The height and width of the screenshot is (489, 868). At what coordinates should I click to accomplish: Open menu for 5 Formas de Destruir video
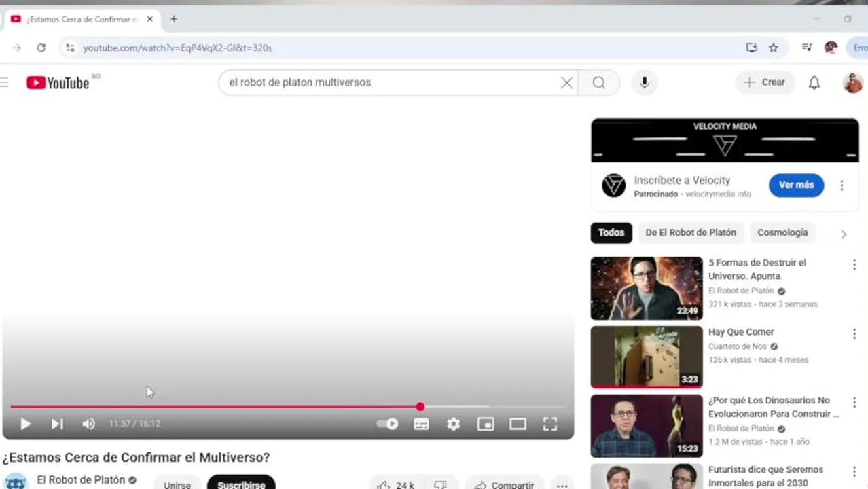click(854, 265)
